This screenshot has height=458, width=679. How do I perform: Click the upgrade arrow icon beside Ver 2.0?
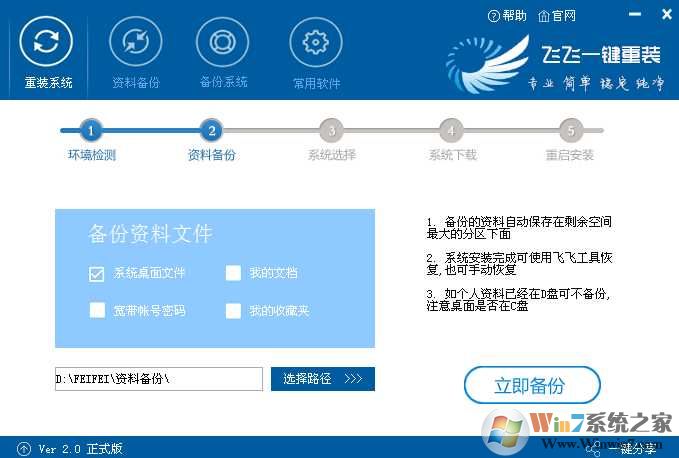click(24, 448)
